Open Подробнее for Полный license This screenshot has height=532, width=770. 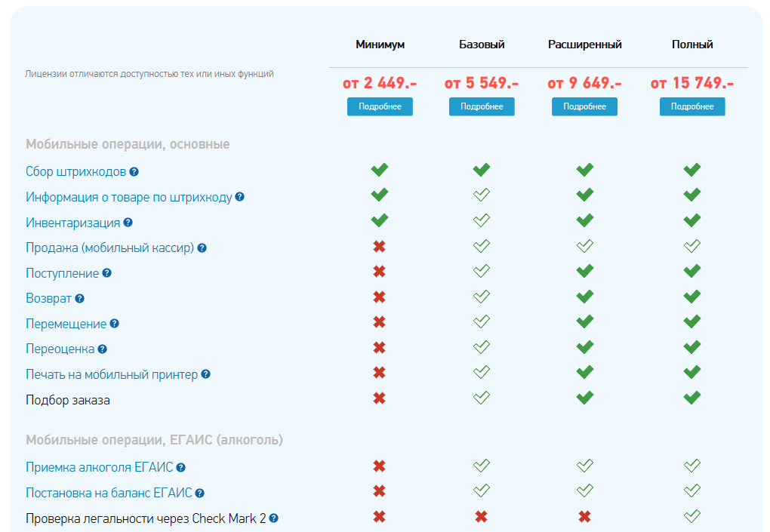692,106
